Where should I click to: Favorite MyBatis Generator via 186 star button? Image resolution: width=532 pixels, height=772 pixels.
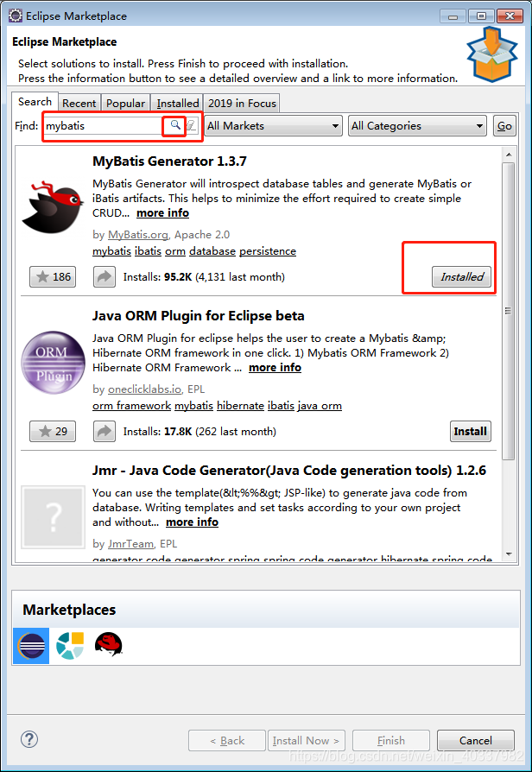pos(53,276)
